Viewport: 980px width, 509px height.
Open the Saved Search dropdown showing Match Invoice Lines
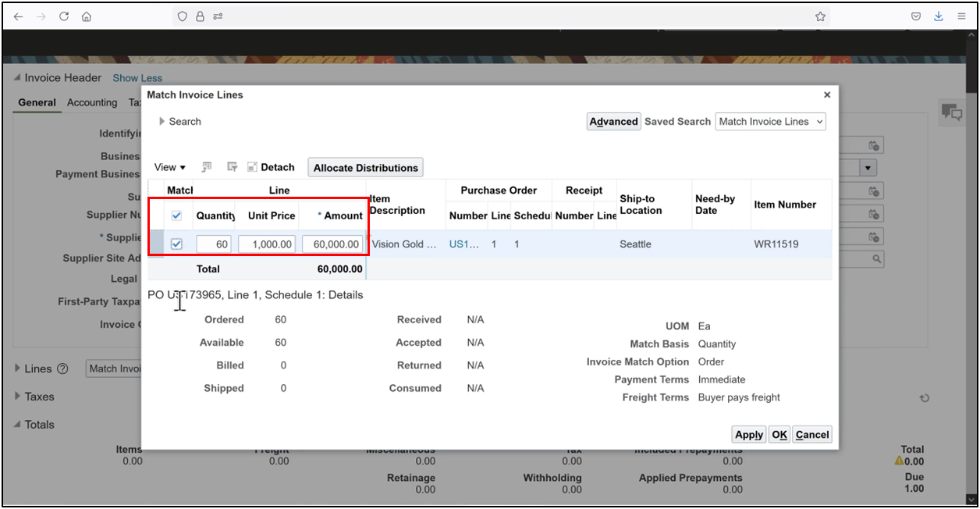pos(770,121)
